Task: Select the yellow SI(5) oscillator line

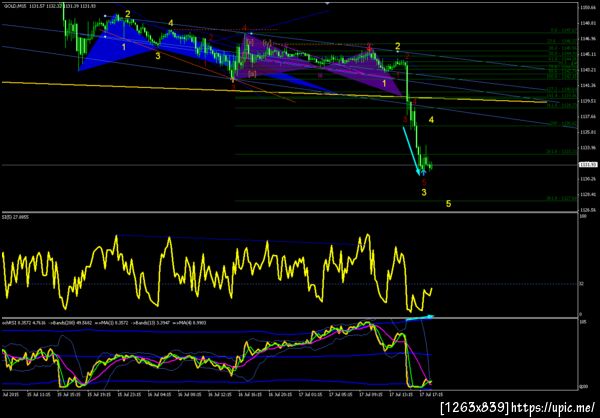Action: (217, 273)
